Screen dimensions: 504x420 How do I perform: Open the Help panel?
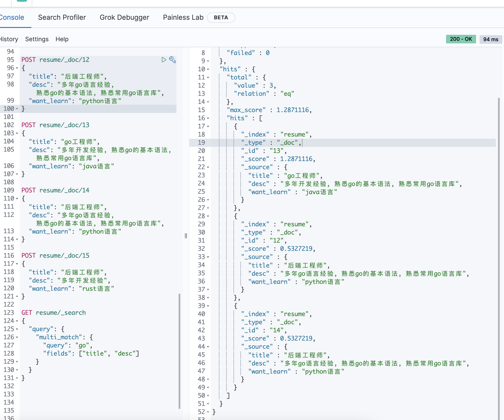(x=62, y=39)
